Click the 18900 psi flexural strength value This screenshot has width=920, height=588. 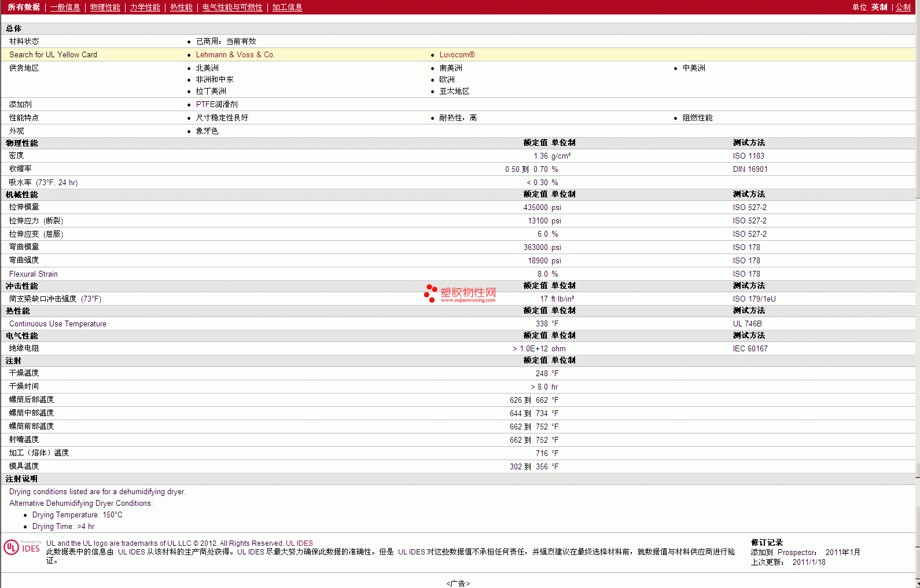pyautogui.click(x=544, y=260)
